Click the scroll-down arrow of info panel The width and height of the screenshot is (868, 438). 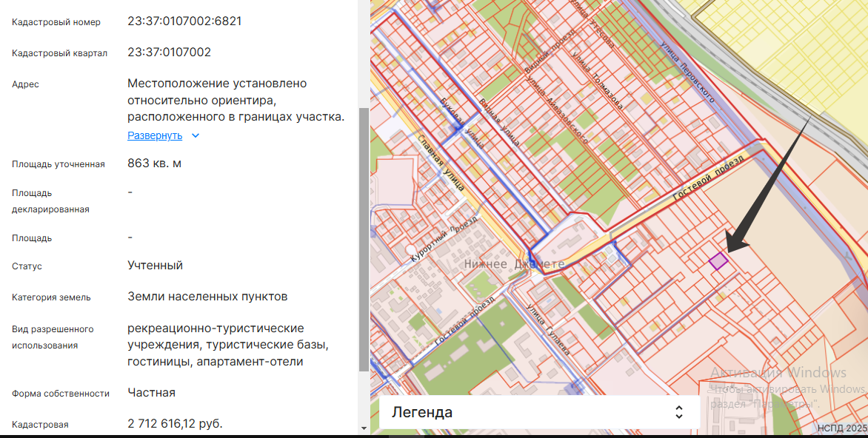pyautogui.click(x=363, y=428)
